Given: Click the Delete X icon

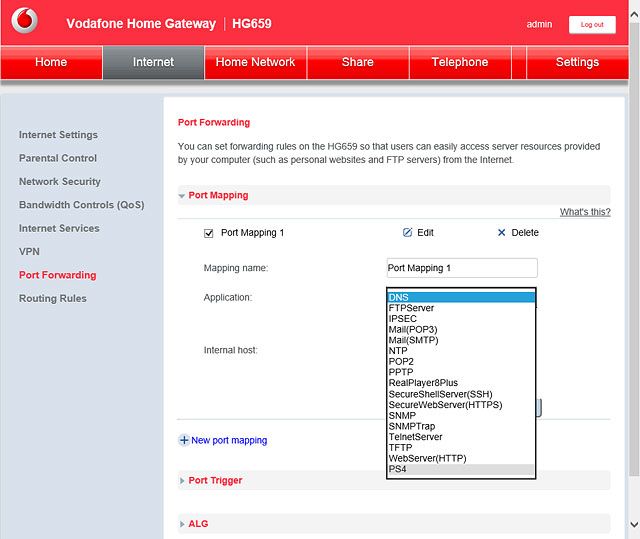Looking at the screenshot, I should click(x=501, y=233).
